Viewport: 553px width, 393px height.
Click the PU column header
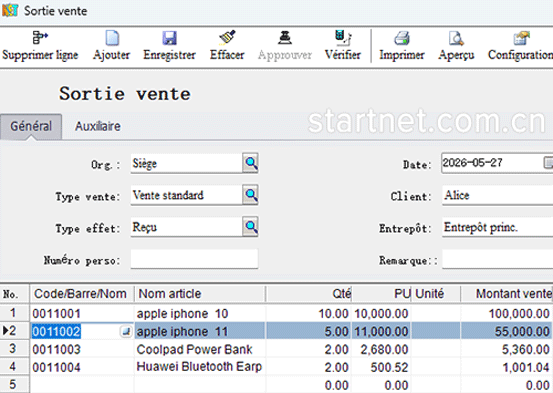[382, 294]
